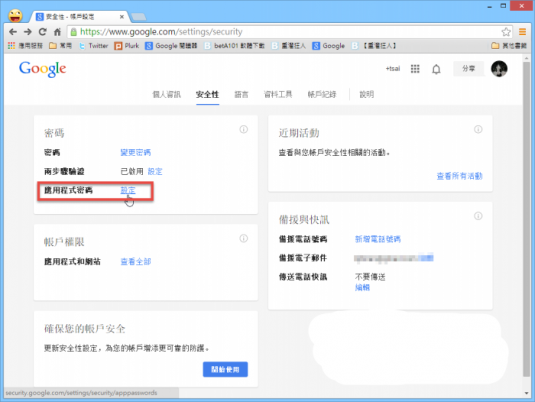
Task: Open a new tab with the new-tab button
Action: point(139,16)
